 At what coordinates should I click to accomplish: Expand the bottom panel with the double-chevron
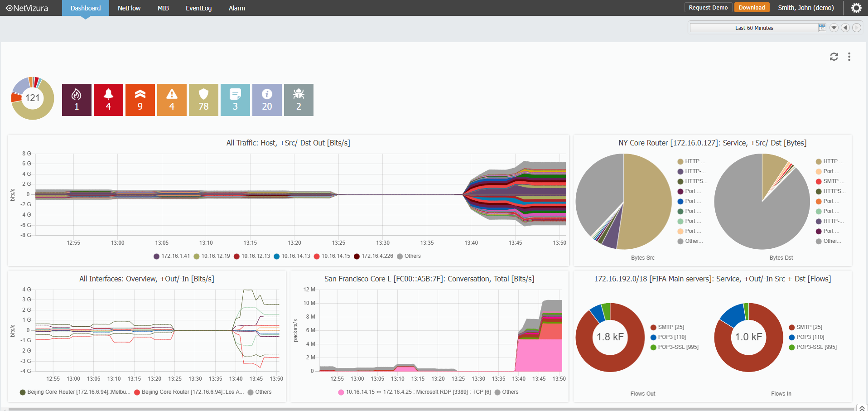862,408
